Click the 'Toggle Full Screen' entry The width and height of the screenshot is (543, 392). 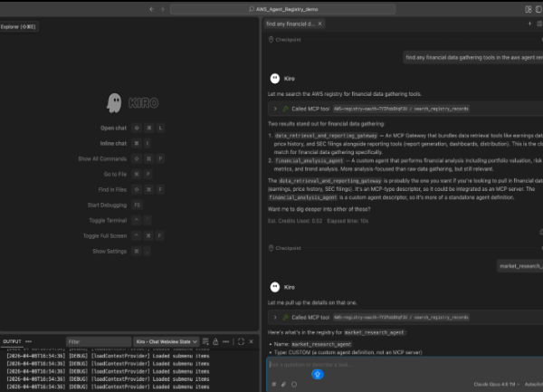coord(105,235)
